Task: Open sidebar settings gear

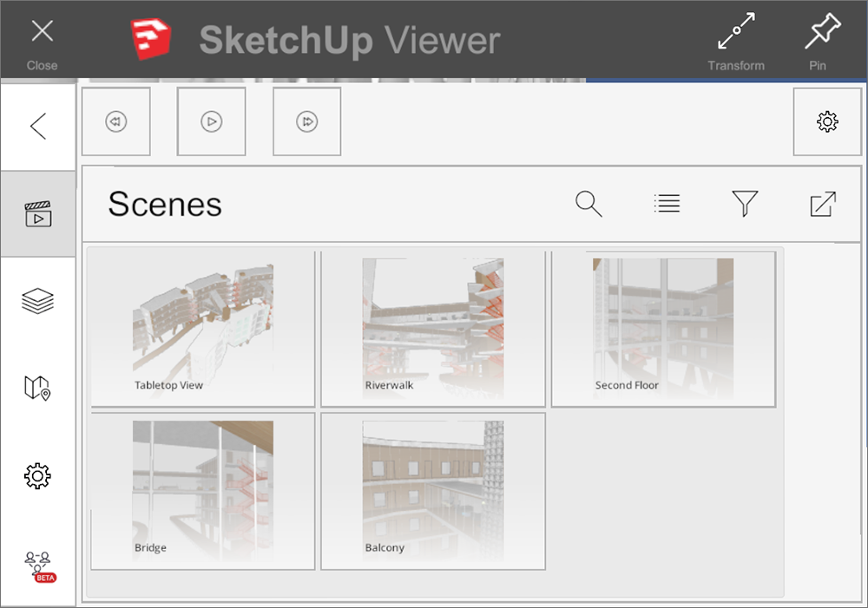Action: point(38,476)
